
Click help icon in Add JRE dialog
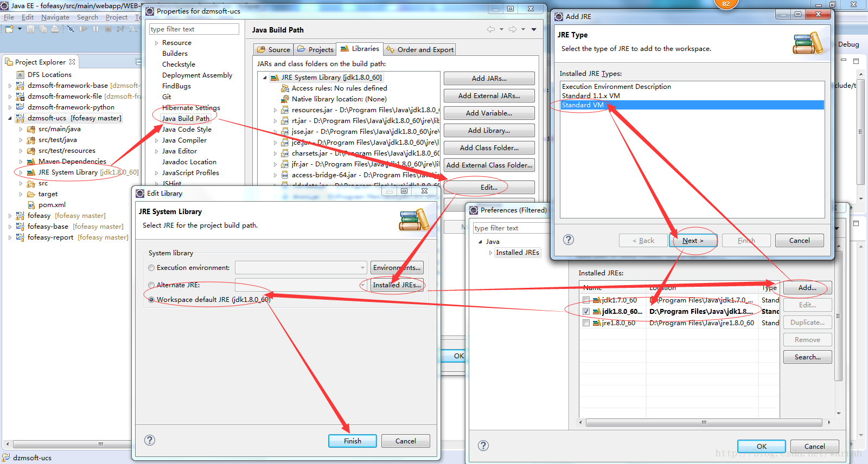[569, 240]
